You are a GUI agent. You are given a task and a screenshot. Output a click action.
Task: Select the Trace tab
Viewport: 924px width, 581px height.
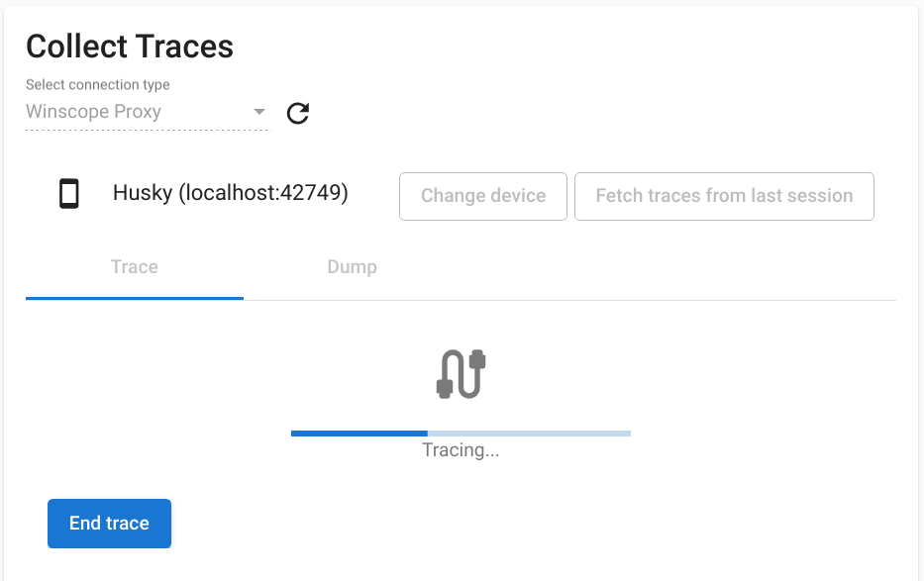point(134,266)
